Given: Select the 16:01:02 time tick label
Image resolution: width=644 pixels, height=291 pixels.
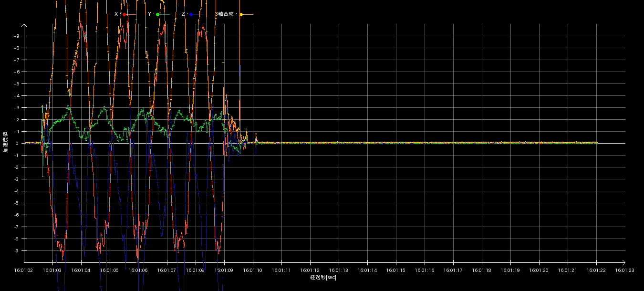Looking at the screenshot, I should (x=24, y=270).
